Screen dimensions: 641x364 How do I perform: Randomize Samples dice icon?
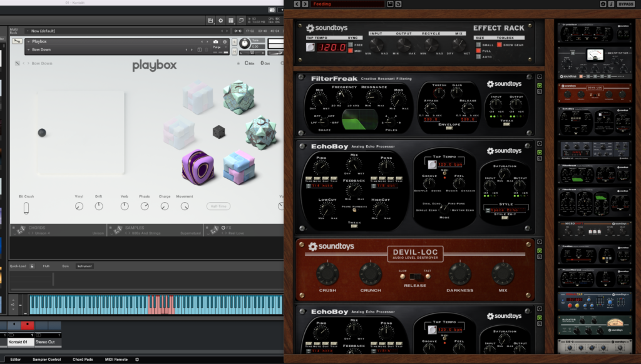pos(118,230)
